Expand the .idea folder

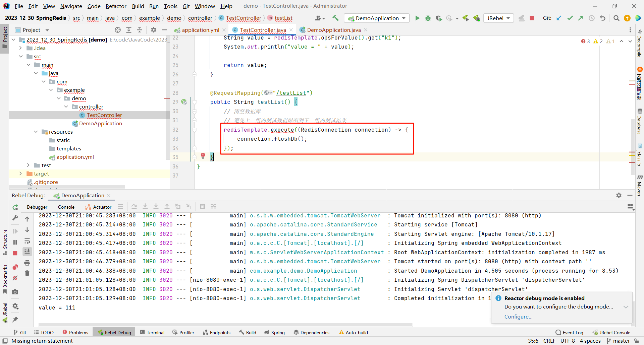pyautogui.click(x=21, y=48)
